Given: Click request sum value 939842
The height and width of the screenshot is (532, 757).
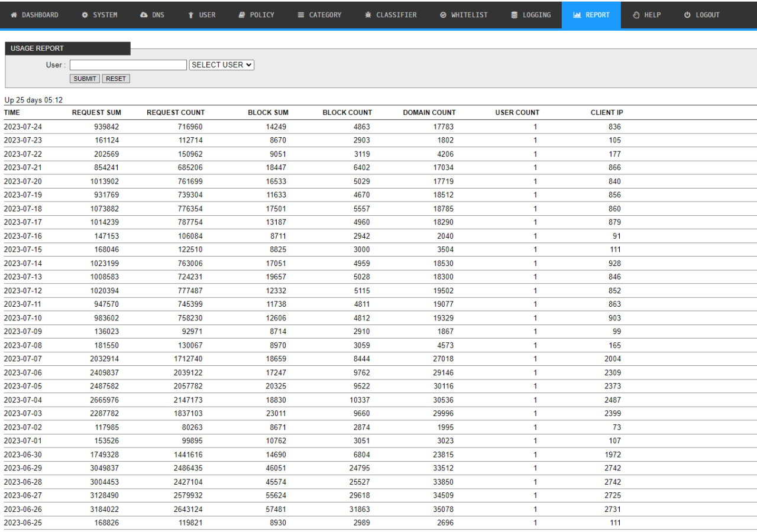Looking at the screenshot, I should pyautogui.click(x=106, y=126).
